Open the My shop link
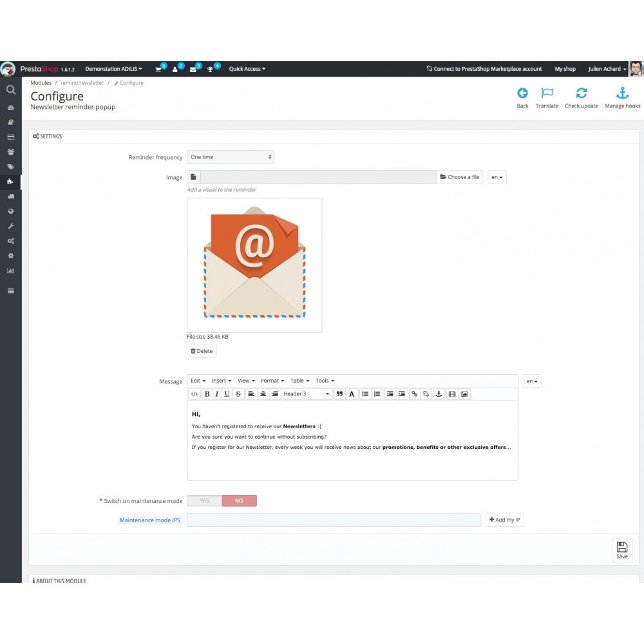 tap(565, 69)
